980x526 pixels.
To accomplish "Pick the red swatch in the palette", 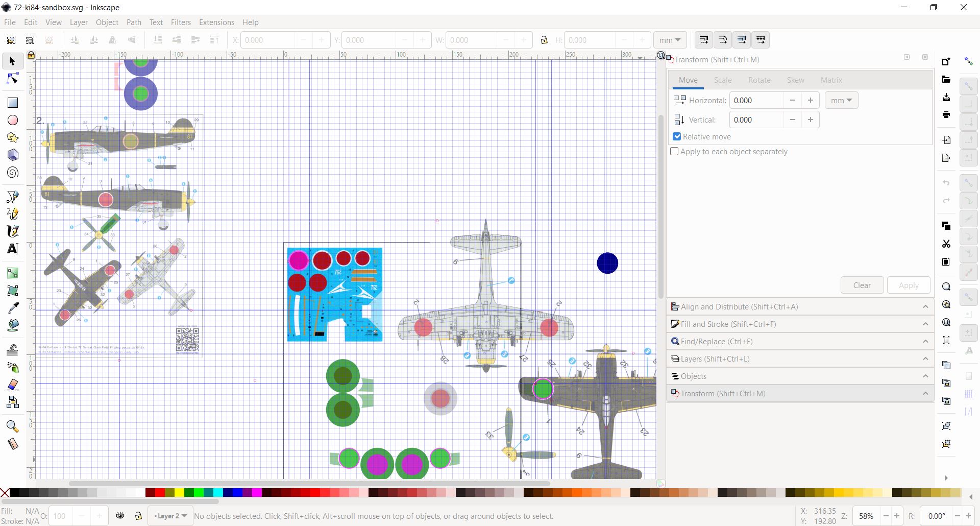I will click(x=160, y=493).
